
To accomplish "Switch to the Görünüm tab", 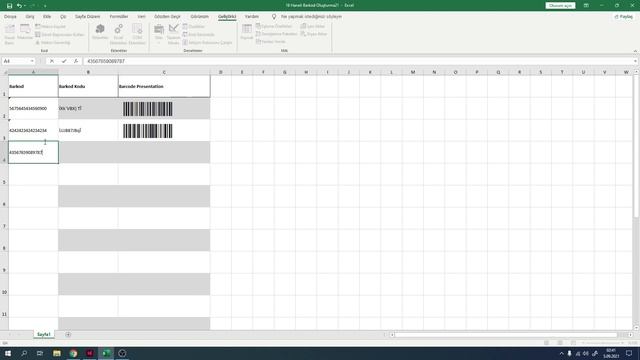I will [x=200, y=17].
